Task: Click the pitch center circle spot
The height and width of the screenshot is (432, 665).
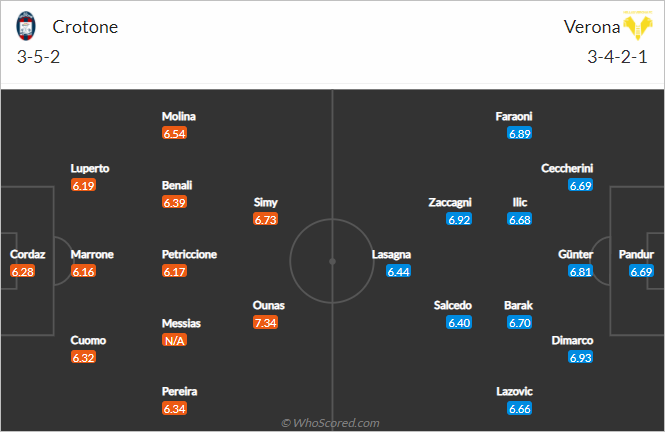Action: [332, 262]
